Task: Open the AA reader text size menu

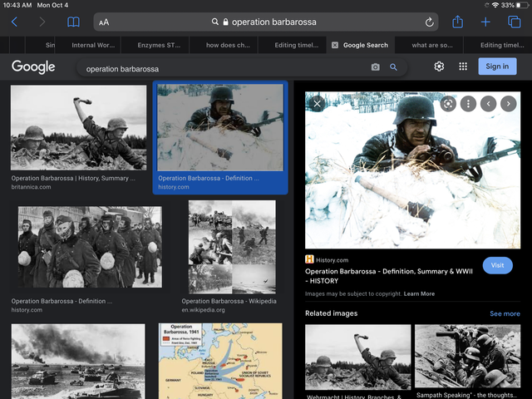Action: click(104, 22)
